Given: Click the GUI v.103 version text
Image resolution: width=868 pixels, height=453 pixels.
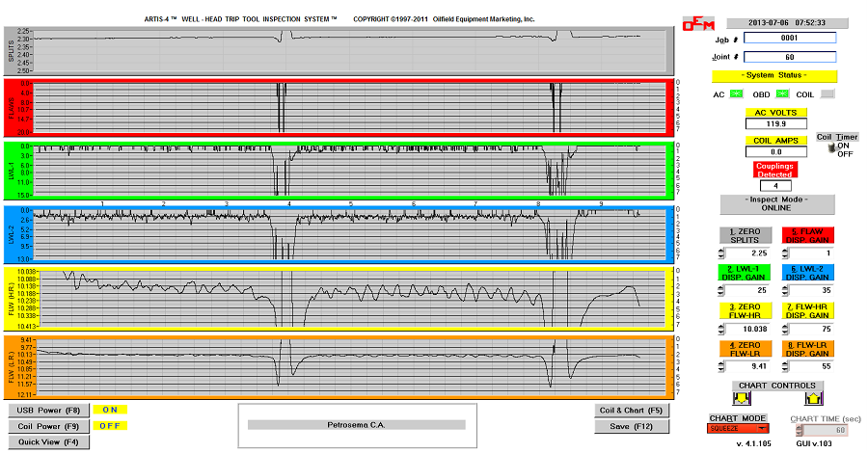Looking at the screenshot, I should pos(814,443).
